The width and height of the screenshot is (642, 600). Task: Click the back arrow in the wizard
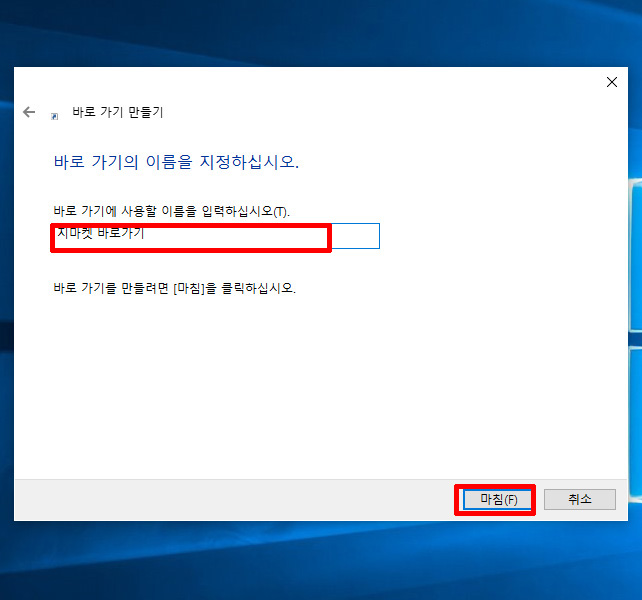[x=29, y=112]
